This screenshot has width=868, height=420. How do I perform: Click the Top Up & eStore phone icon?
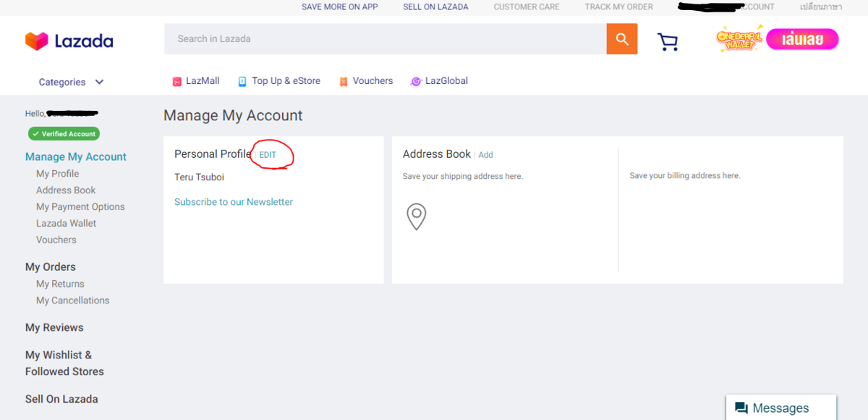[242, 82]
